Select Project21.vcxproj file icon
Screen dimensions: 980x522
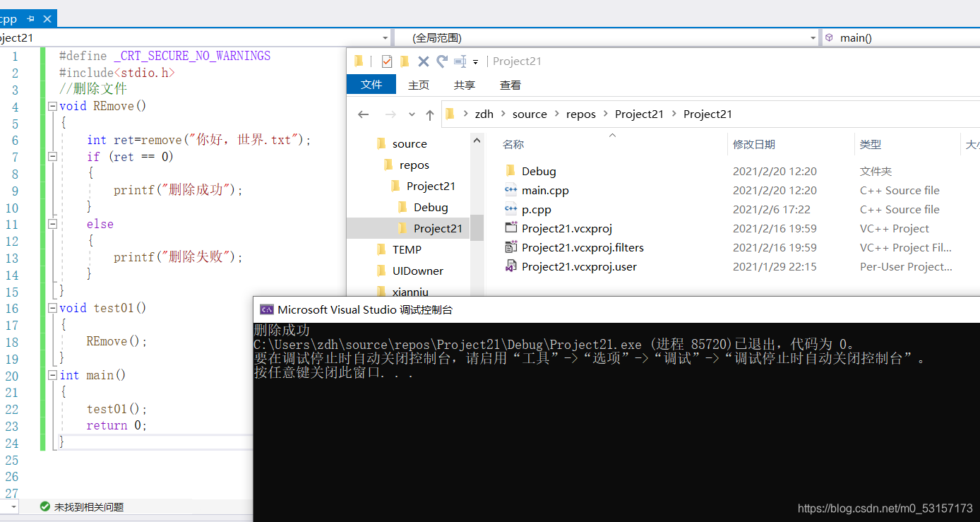[x=511, y=228]
